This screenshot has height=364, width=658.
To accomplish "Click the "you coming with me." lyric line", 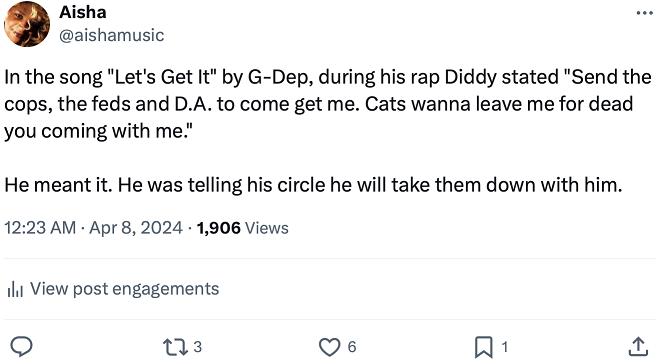I will 95,131.
